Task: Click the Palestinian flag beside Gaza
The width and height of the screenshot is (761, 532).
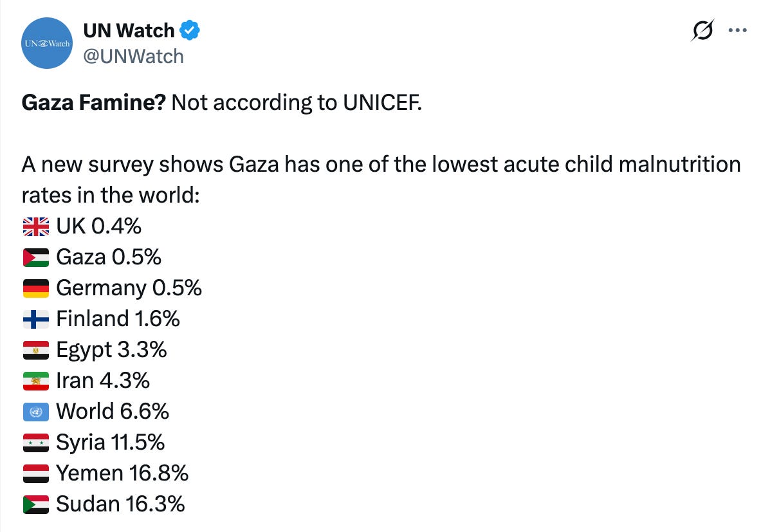Action: pos(36,258)
